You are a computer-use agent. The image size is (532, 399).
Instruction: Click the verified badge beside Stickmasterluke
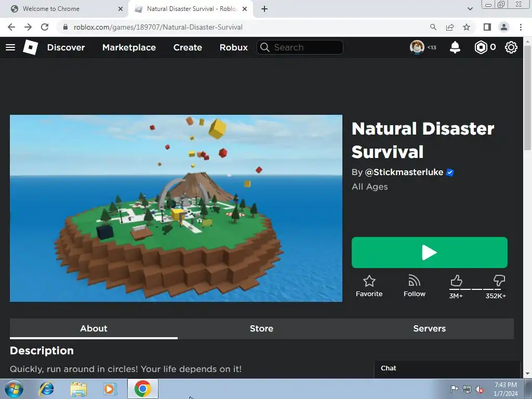(450, 172)
